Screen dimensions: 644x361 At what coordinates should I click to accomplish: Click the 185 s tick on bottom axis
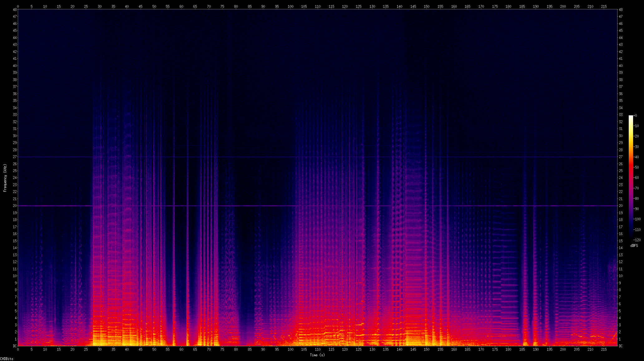point(522,349)
